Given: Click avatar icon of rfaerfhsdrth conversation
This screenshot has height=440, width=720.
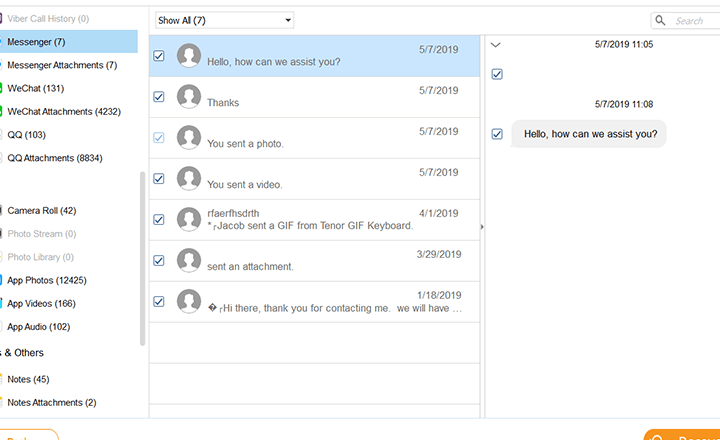Looking at the screenshot, I should click(189, 219).
